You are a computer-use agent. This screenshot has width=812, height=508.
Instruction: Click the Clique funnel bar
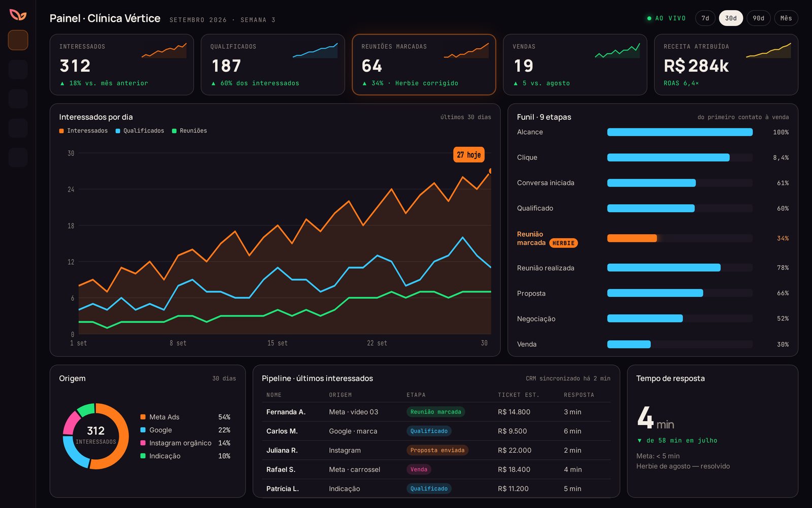point(668,157)
